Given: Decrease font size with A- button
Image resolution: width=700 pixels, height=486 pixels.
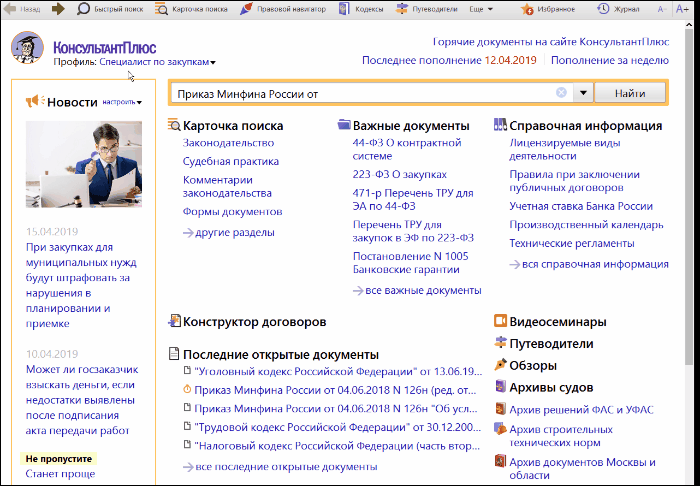Looking at the screenshot, I should coord(662,9).
